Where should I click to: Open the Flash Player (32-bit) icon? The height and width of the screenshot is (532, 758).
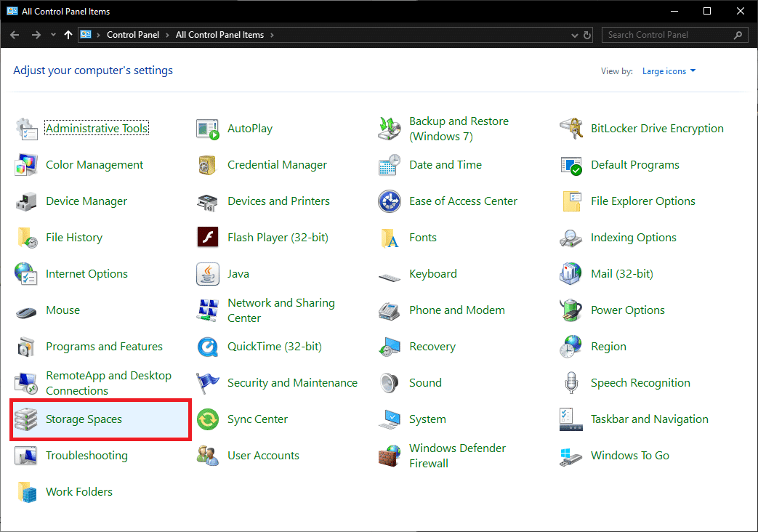point(208,238)
